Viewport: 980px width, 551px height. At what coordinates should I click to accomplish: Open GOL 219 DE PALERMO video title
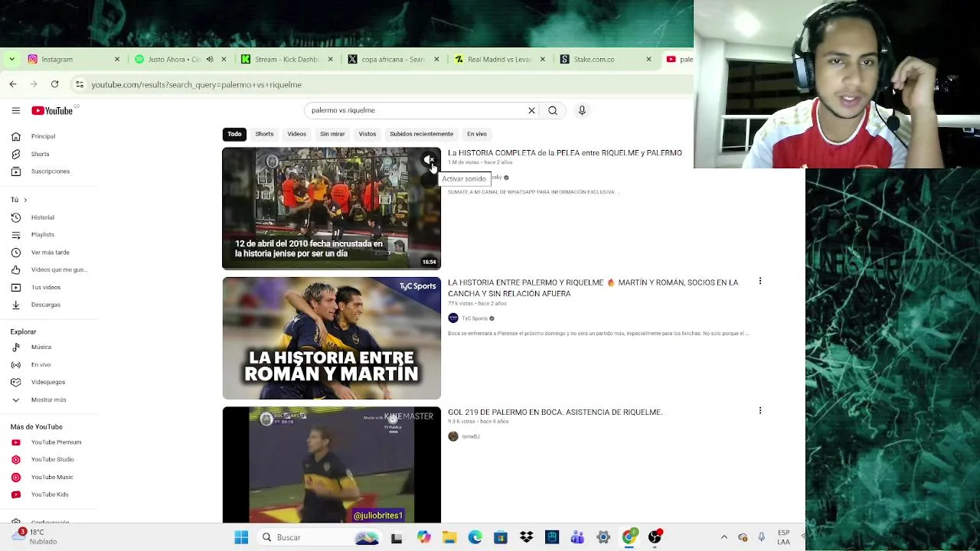click(x=555, y=412)
